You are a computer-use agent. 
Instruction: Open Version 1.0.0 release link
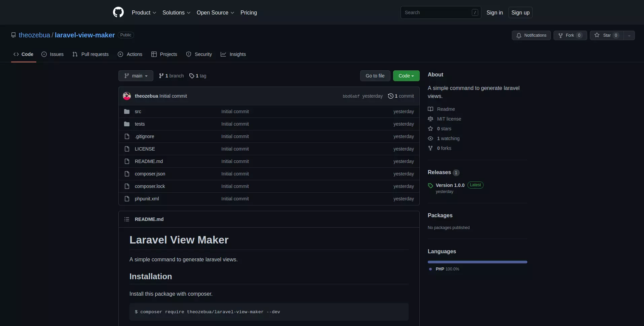click(x=450, y=185)
